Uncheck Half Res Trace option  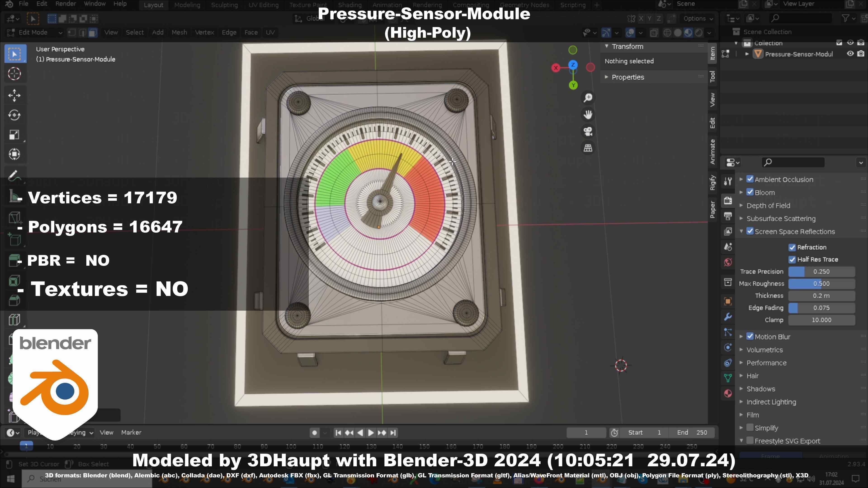tap(792, 260)
